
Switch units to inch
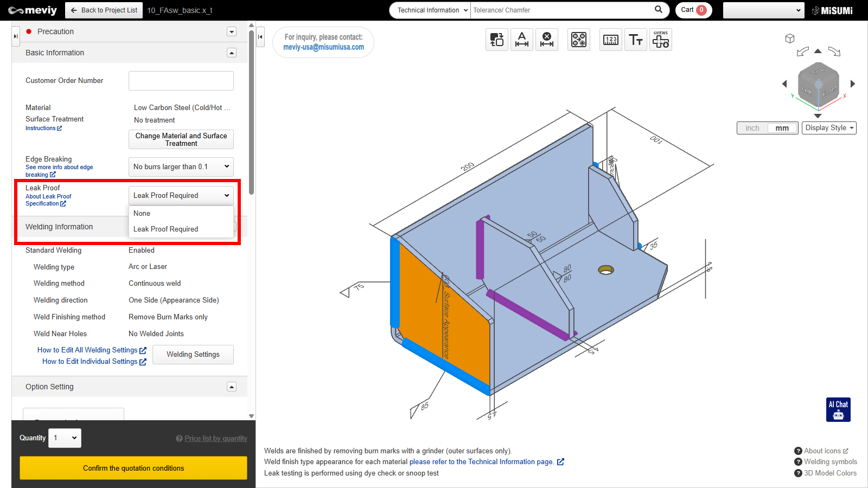pos(752,128)
